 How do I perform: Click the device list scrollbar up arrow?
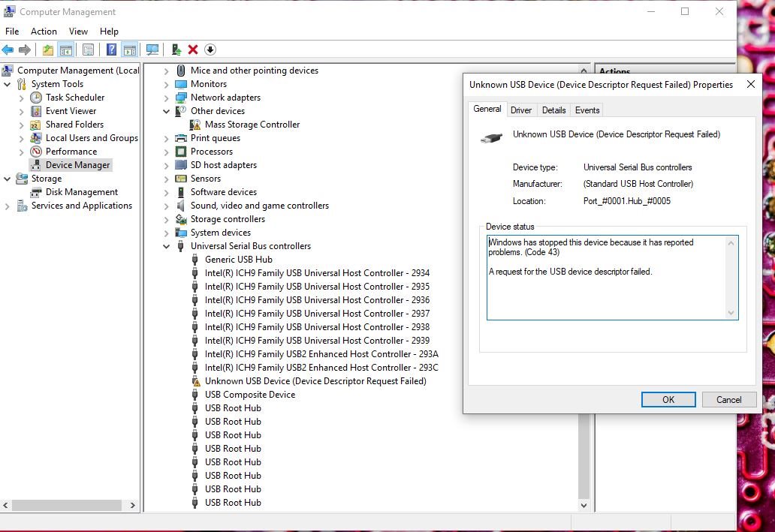click(584, 70)
